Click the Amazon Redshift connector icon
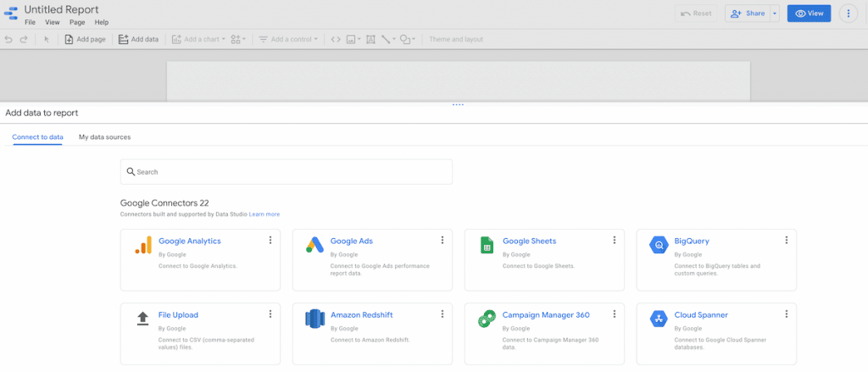 (x=314, y=319)
